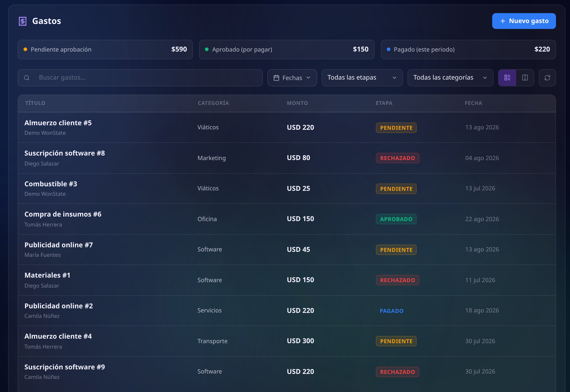Click PENDIENTE badge for Publicidad online #7
Viewport: 570px width, 392px height.
point(396,250)
